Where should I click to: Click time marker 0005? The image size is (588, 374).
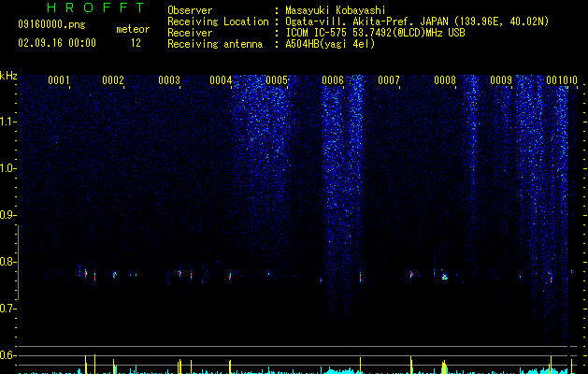(x=277, y=79)
